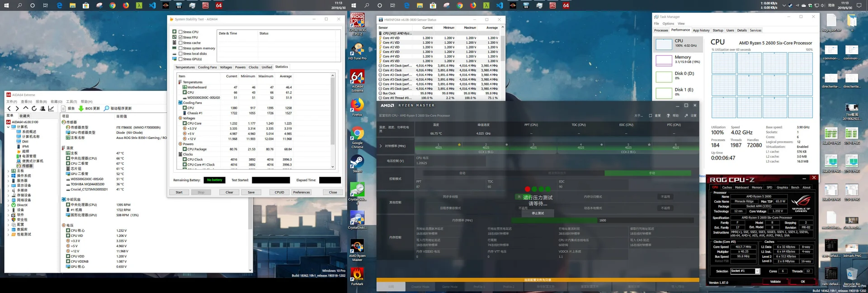
Task: Open AMD Ryzen Master desktop shortcut
Action: point(357,250)
